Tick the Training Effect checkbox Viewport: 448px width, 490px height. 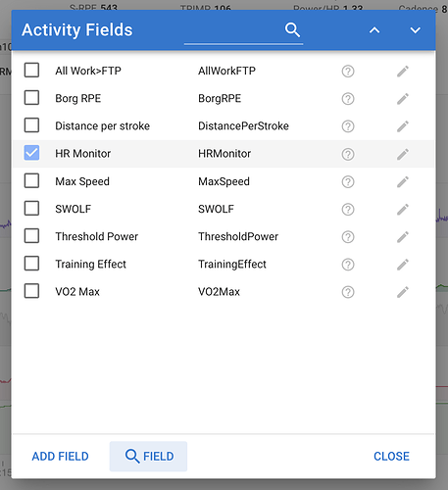[x=31, y=264]
